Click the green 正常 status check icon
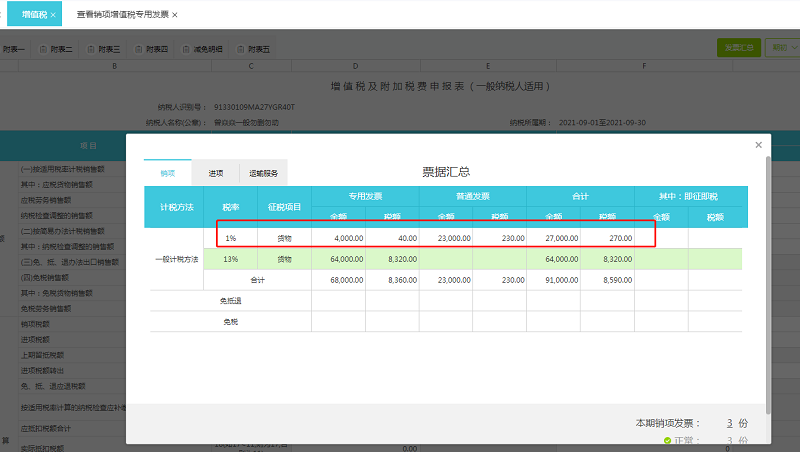This screenshot has height=452, width=800. click(667, 440)
